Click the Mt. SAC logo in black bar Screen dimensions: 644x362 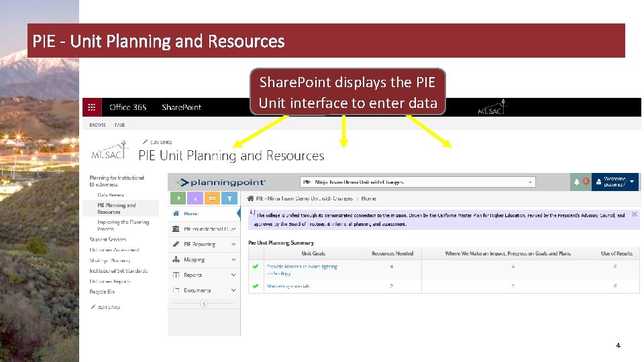click(492, 107)
